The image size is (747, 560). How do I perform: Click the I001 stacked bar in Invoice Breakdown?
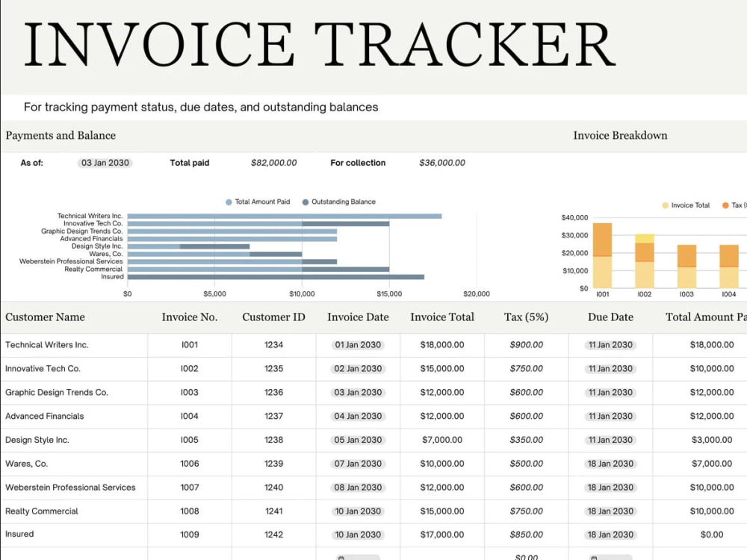coord(603,255)
